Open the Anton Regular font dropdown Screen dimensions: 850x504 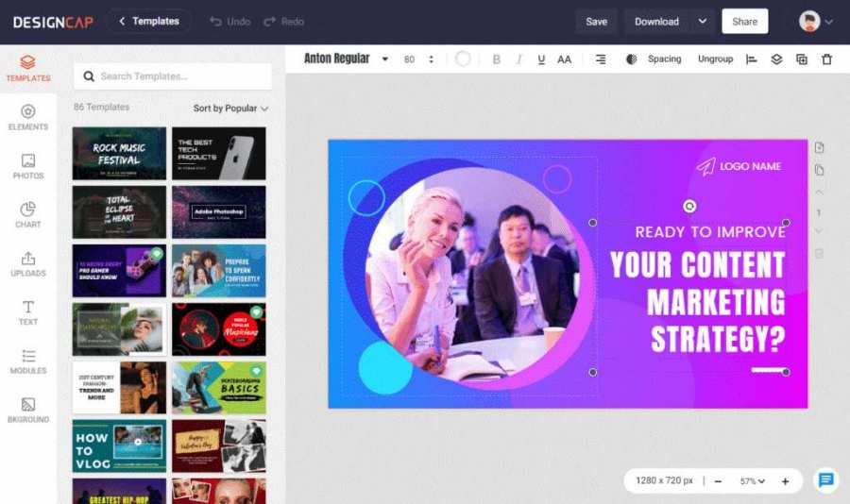pyautogui.click(x=346, y=59)
